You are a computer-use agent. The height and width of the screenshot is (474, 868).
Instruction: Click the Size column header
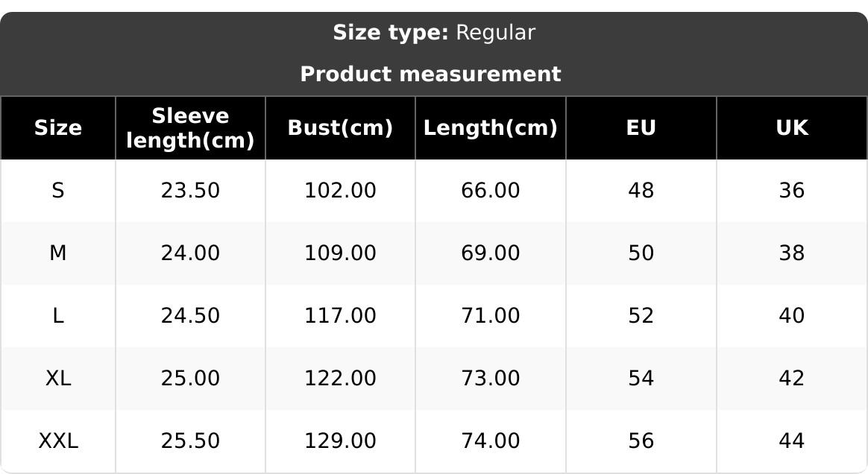coord(58,128)
